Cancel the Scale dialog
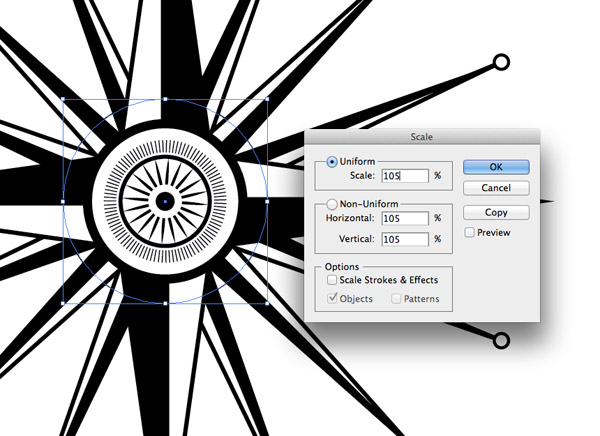This screenshot has height=436, width=600. tap(496, 188)
